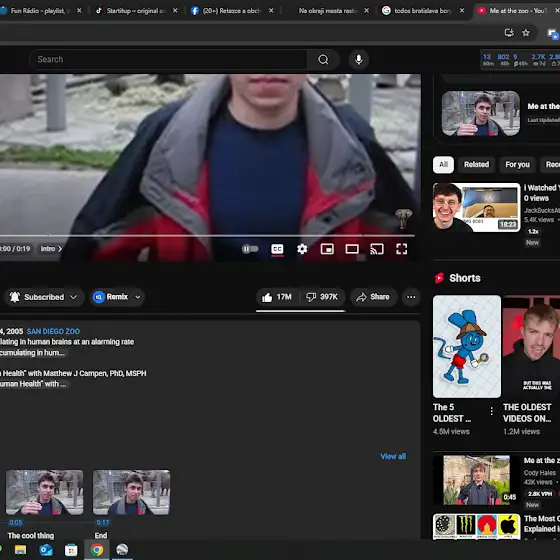Toggle the autoplay switch in player
The width and height of the screenshot is (560, 560).
250,249
